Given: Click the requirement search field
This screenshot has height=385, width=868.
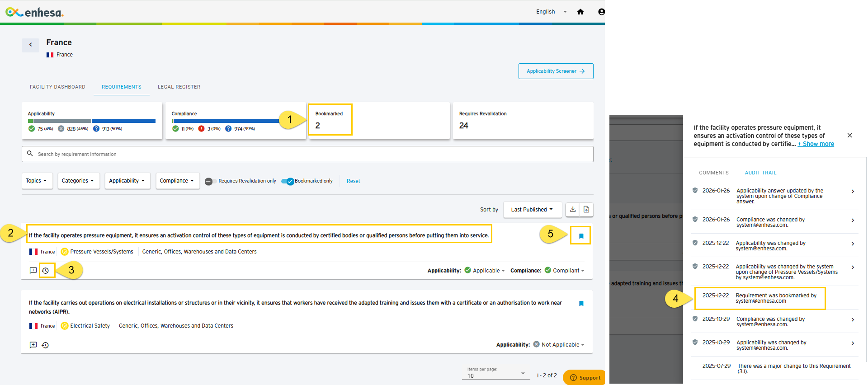Looking at the screenshot, I should pos(307,154).
